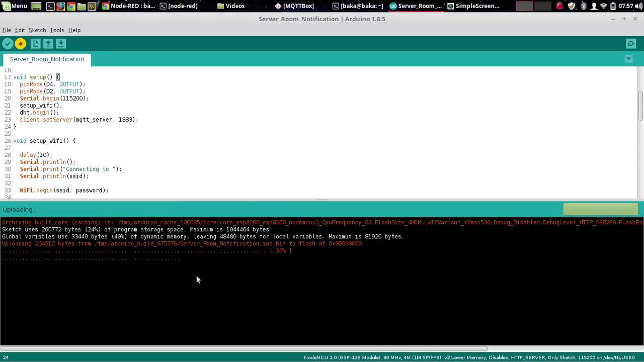Screen dimensions: 644x362
Task: Click the 'WiFi.begin(ssid, password);' line
Action: click(64, 190)
